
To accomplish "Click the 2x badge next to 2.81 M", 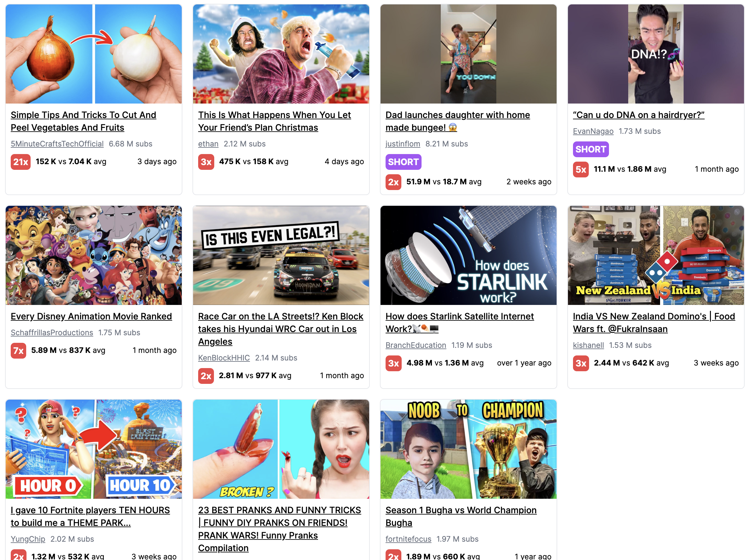I will point(206,376).
